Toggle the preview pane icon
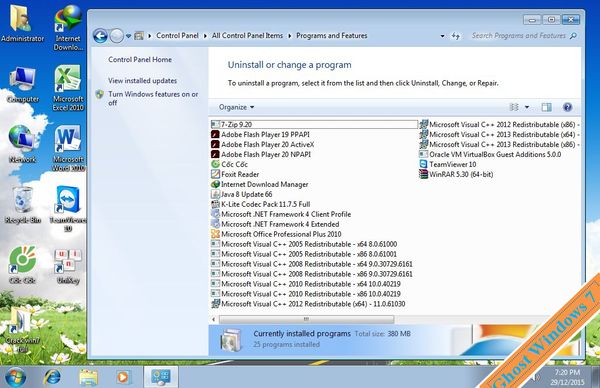Image resolution: width=600 pixels, height=388 pixels. [x=546, y=107]
